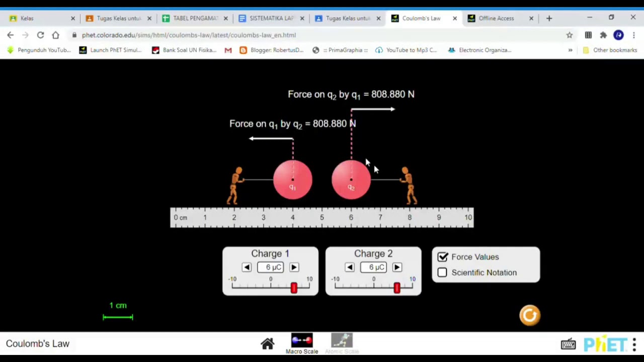
Task: Open the Electronic Organiza bookmark
Action: point(479,50)
